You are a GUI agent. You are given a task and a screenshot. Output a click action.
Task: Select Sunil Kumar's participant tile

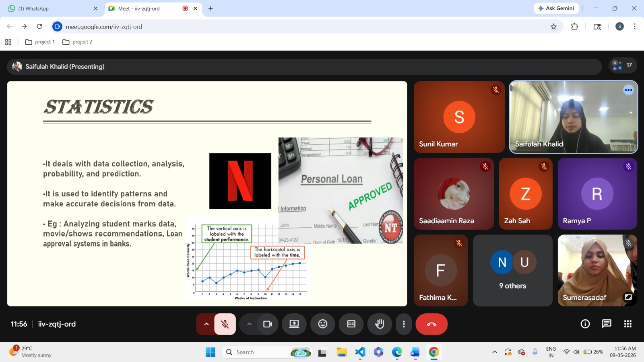coord(459,117)
